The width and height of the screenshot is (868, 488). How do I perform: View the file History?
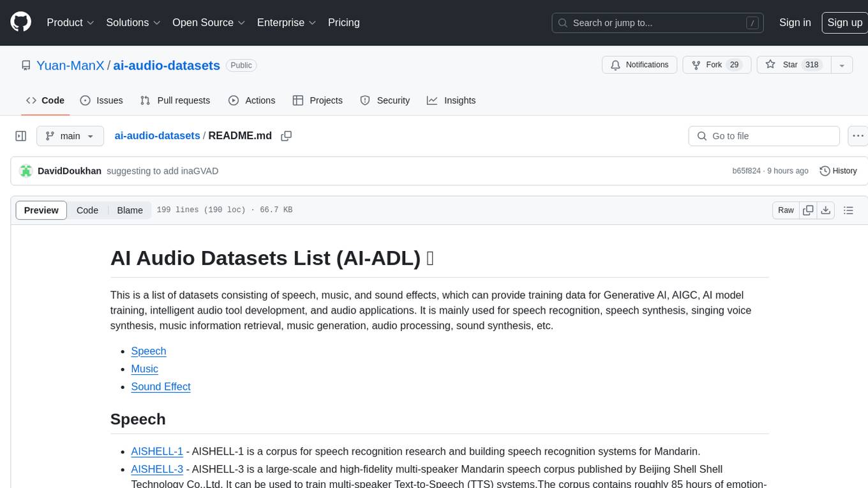[838, 171]
